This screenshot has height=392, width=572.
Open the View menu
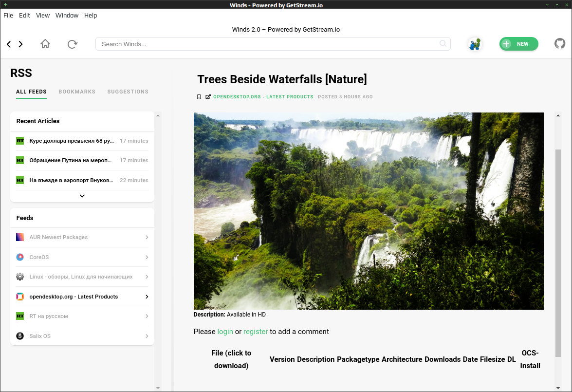43,15
